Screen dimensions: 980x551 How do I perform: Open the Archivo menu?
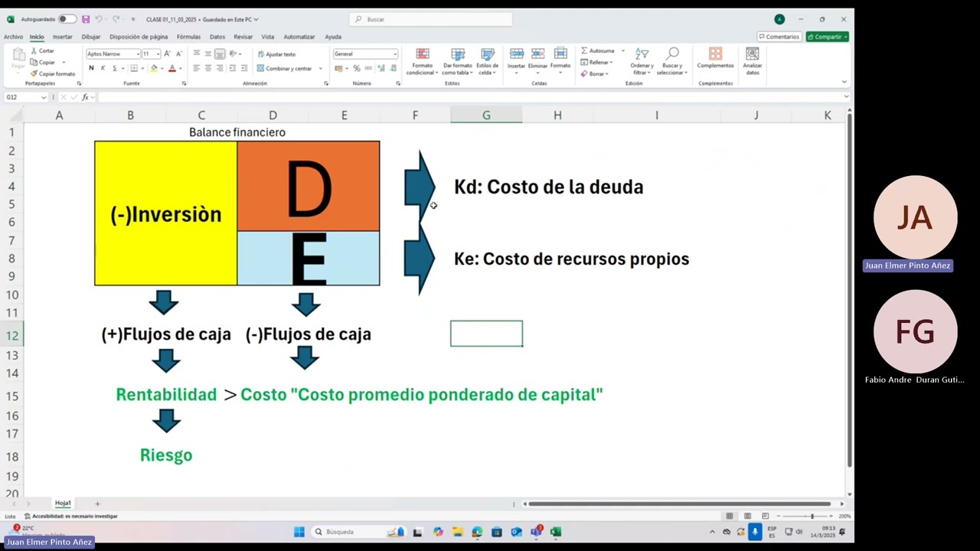coord(13,37)
